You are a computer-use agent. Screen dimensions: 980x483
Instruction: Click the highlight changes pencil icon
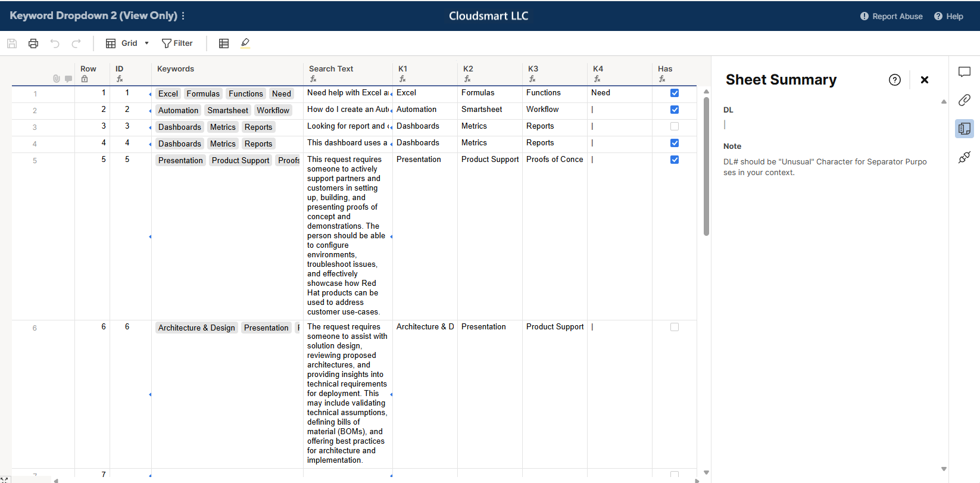click(245, 43)
